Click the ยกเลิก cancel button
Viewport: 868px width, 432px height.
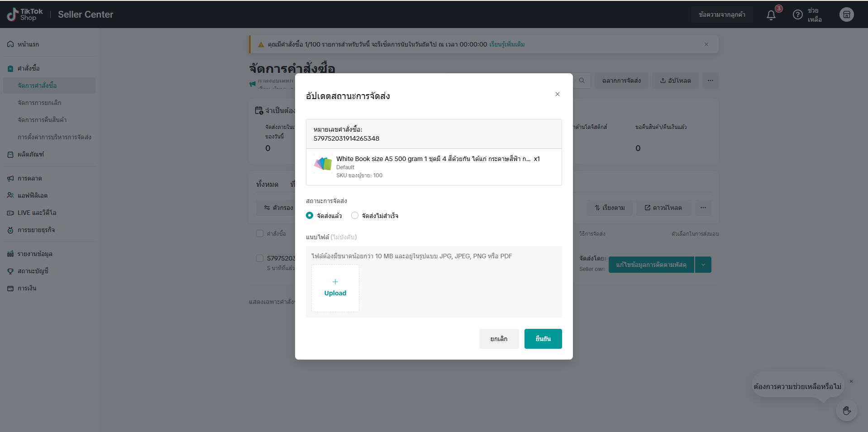tap(499, 339)
